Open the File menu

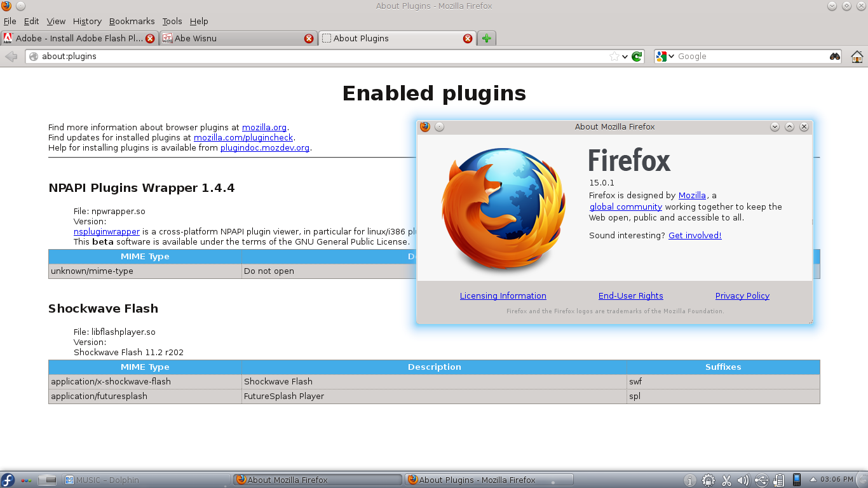pyautogui.click(x=10, y=21)
